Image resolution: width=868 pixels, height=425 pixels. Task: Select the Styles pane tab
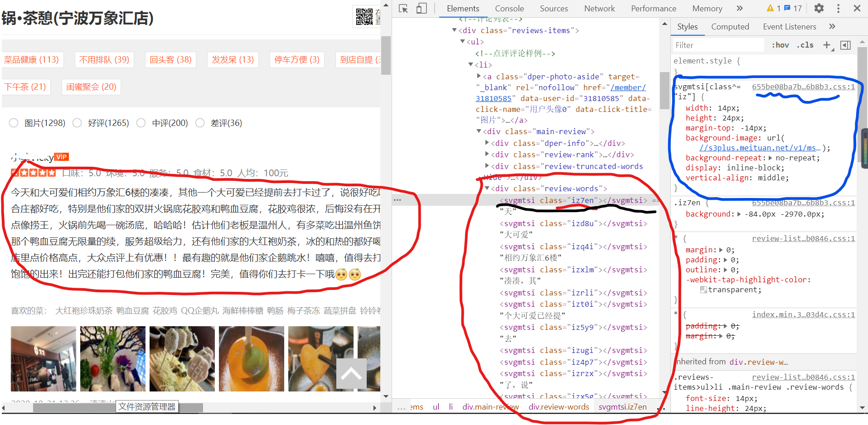(688, 26)
